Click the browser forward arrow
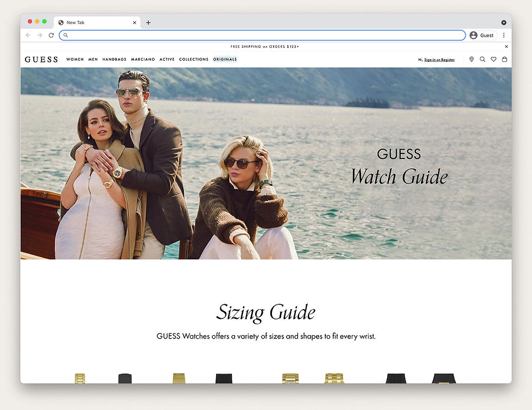Image resolution: width=532 pixels, height=410 pixels. click(40, 35)
